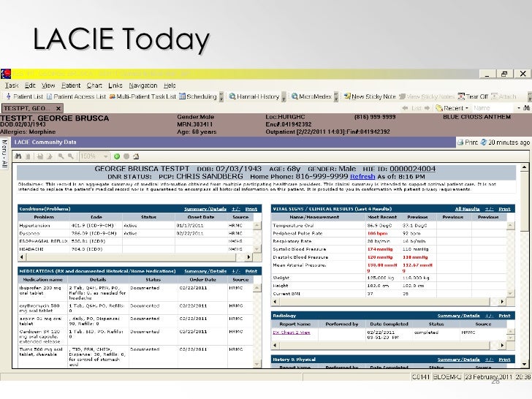532x399 pixels.
Task: Click the Tear Off button
Action: click(x=473, y=96)
